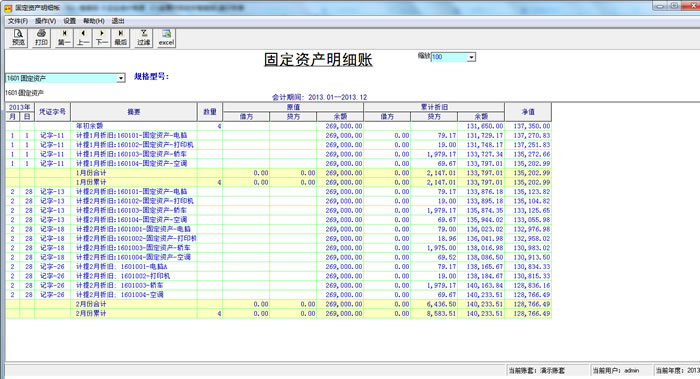Open the 文件(F) menu
The image size is (700, 379).
coord(18,21)
